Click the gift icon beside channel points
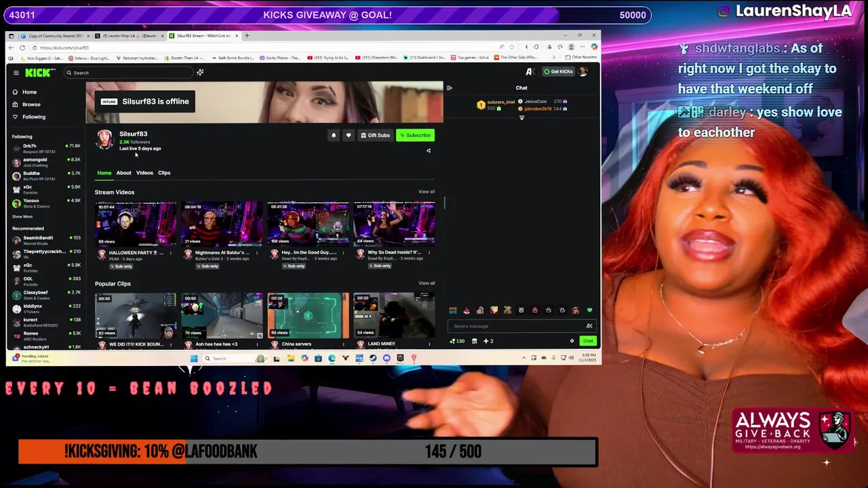Viewport: 868px width, 488px height. 475,341
